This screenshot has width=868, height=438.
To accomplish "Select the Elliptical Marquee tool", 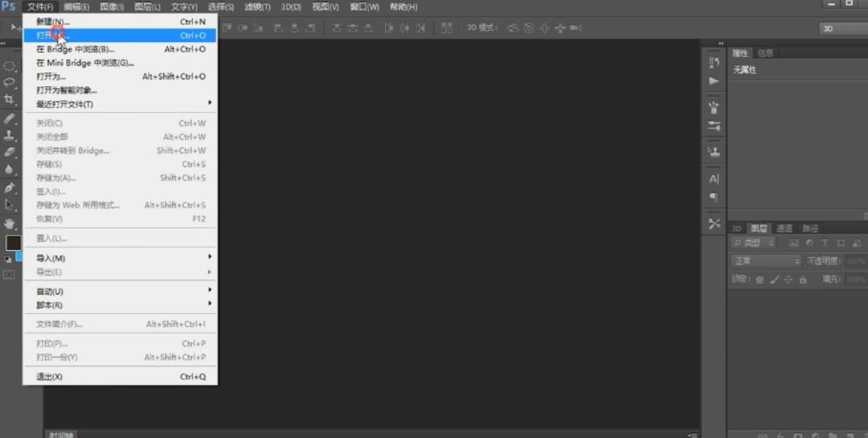I will tap(9, 66).
